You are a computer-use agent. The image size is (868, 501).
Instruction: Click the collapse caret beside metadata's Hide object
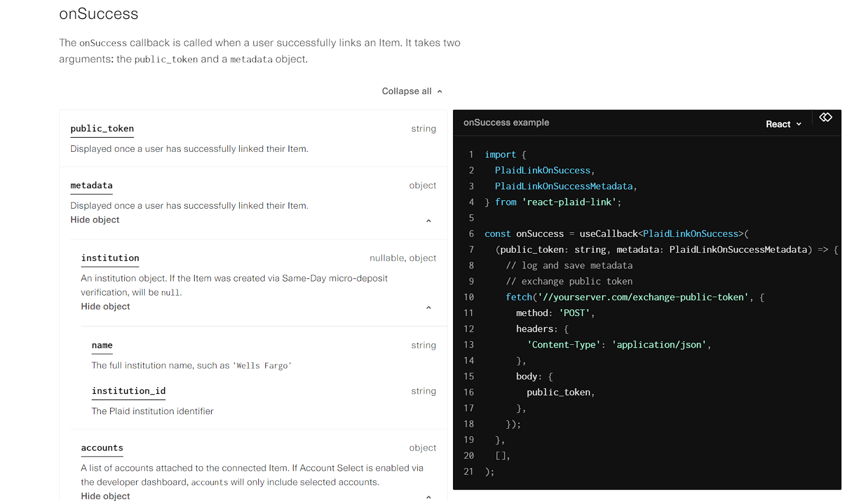point(429,221)
